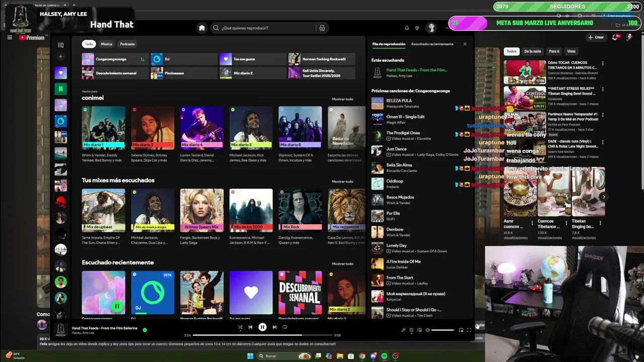This screenshot has height=362, width=644.
Task: Go to Spotify Home via house icon
Action: 202,28
